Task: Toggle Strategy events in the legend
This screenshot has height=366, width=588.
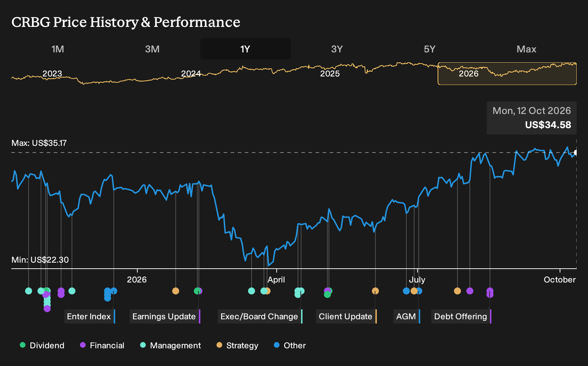Action: (237, 345)
